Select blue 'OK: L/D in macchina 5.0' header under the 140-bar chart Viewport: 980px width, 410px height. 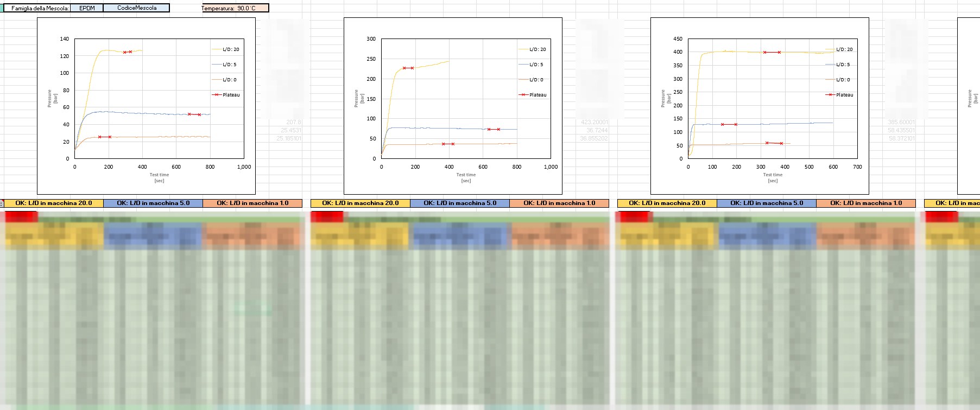pos(153,203)
